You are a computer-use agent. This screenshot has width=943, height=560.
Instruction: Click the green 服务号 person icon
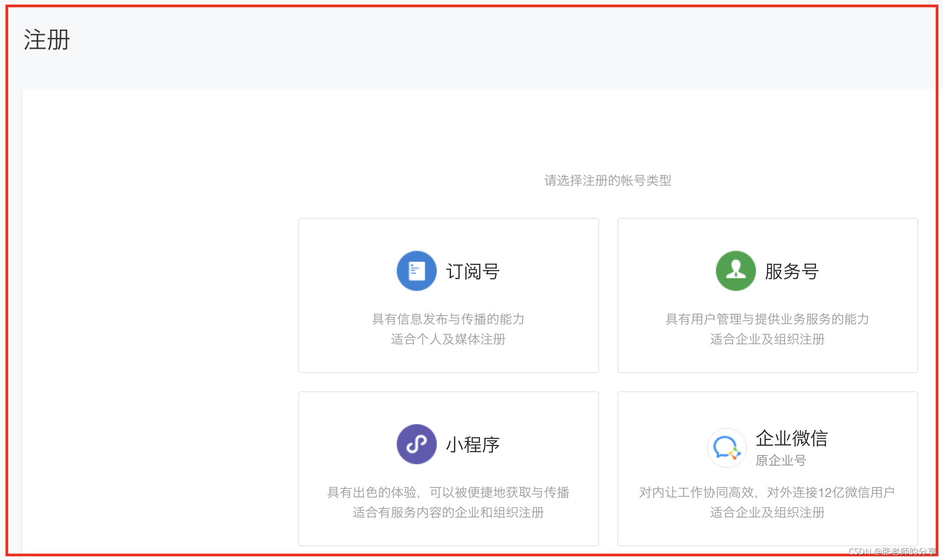point(736,271)
